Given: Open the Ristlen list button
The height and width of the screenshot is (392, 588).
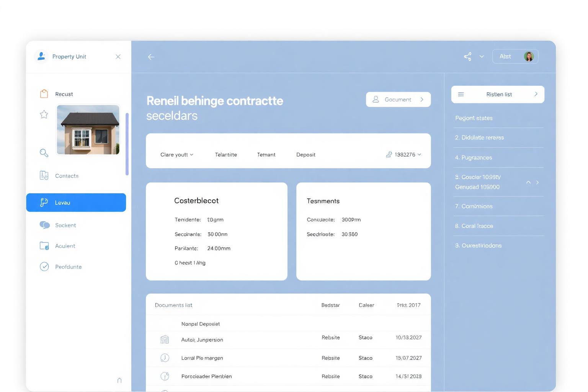Looking at the screenshot, I should pyautogui.click(x=498, y=94).
